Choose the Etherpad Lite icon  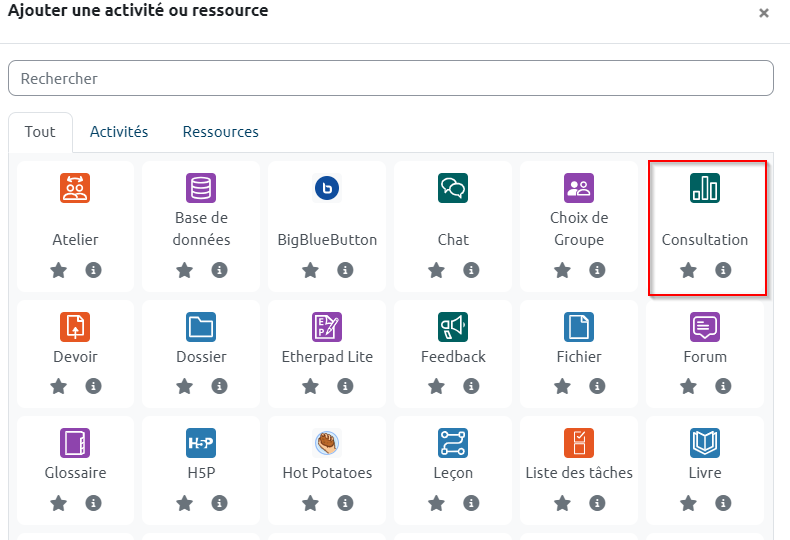pos(327,327)
